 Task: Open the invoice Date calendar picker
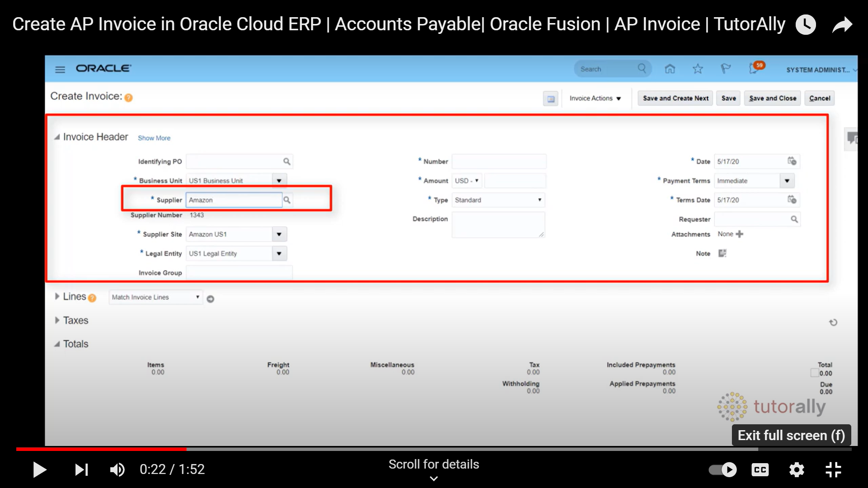[x=792, y=161]
